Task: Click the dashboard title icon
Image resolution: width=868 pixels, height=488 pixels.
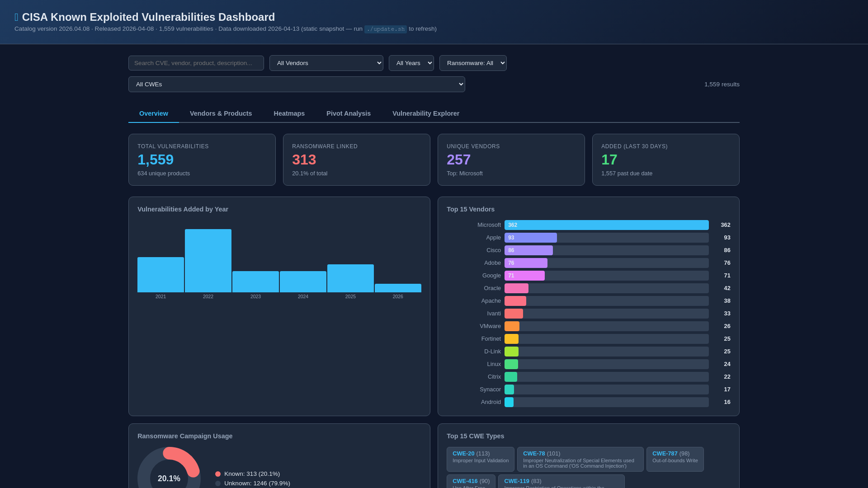Action: point(16,17)
